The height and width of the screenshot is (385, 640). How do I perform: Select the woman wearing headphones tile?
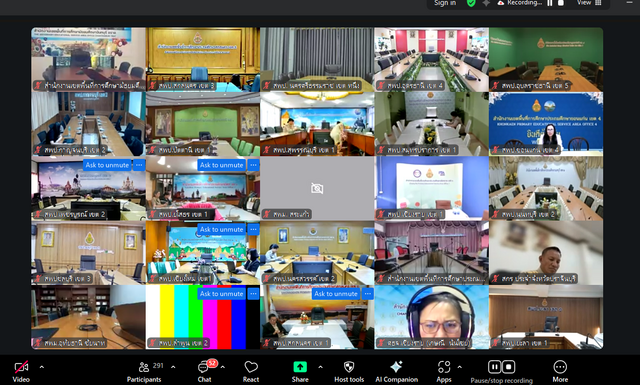point(431,317)
